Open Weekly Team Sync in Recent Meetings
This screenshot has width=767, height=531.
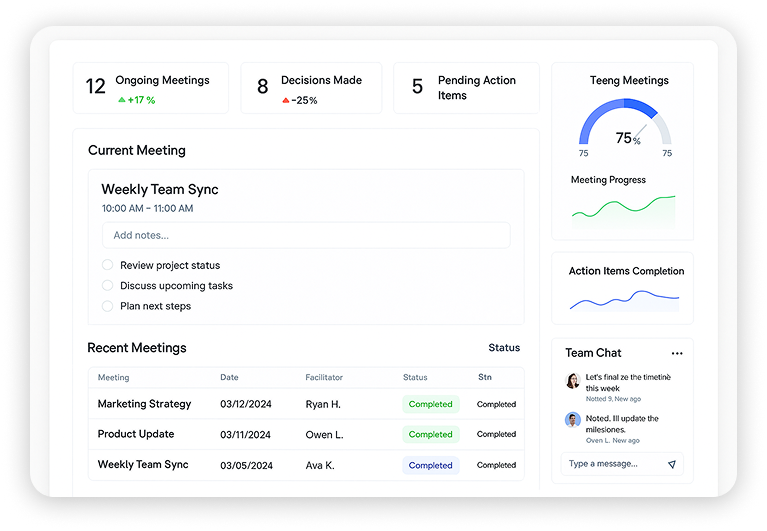point(306,465)
